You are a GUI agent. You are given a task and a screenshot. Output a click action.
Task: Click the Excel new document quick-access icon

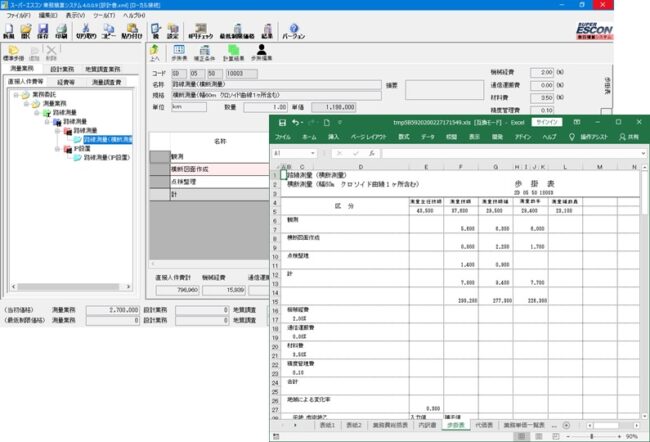[x=327, y=122]
